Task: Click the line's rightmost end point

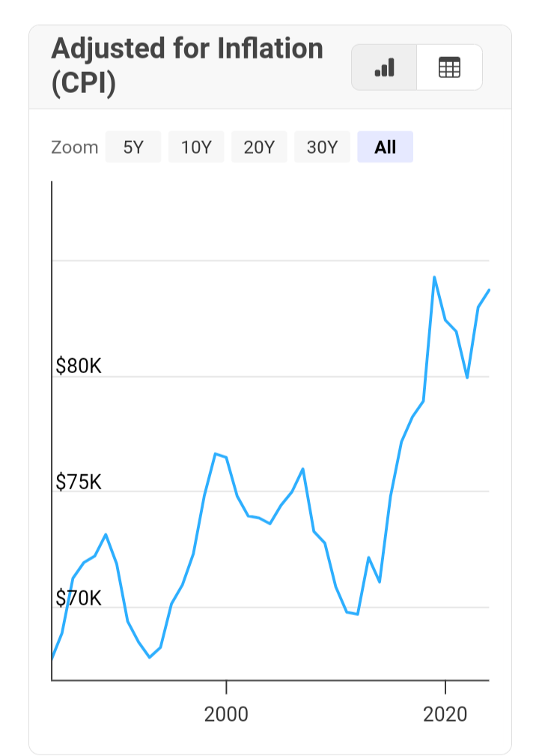Action: [489, 290]
